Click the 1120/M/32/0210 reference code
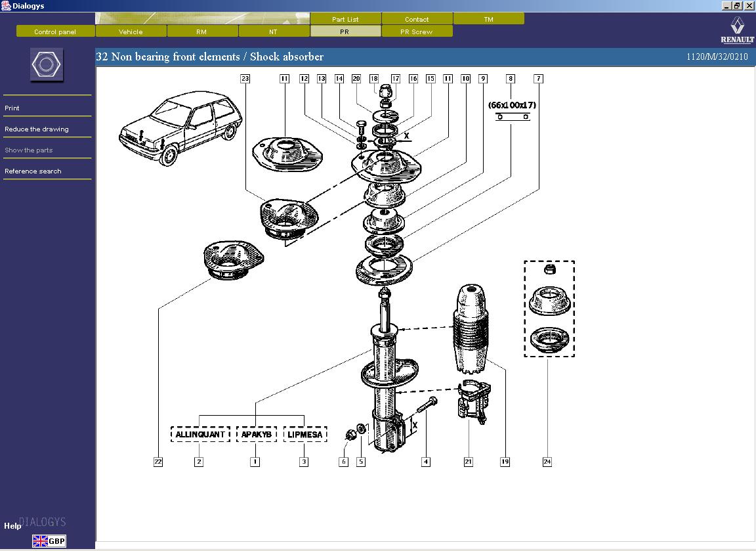This screenshot has width=756, height=551. 717,56
